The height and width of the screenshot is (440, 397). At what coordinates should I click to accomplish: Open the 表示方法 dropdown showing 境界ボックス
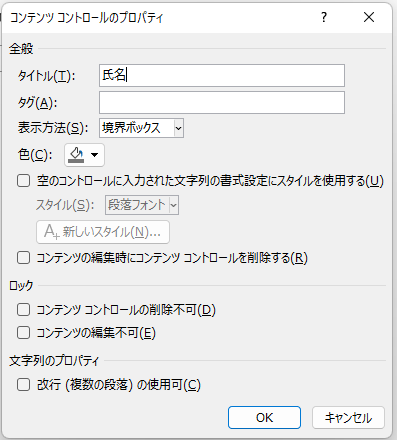[141, 128]
